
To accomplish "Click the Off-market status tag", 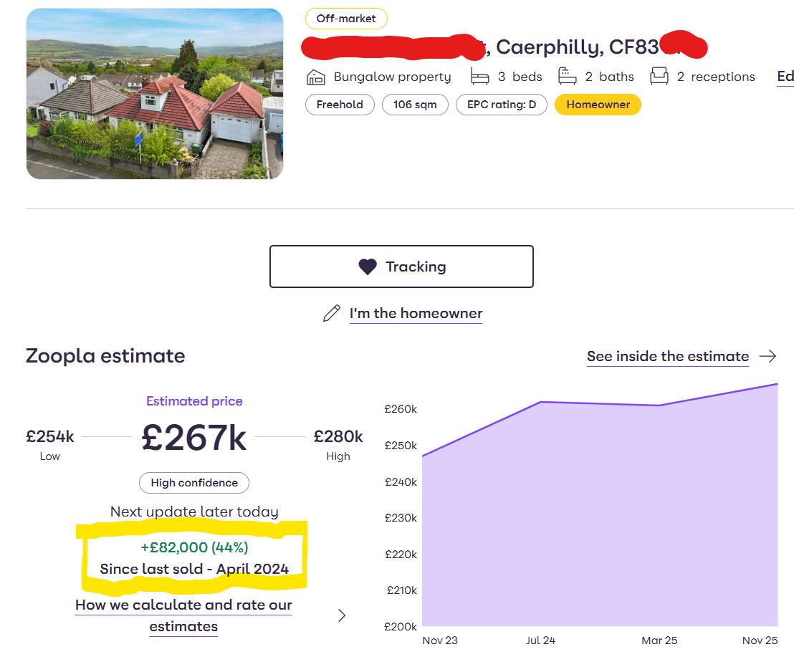I will [346, 19].
